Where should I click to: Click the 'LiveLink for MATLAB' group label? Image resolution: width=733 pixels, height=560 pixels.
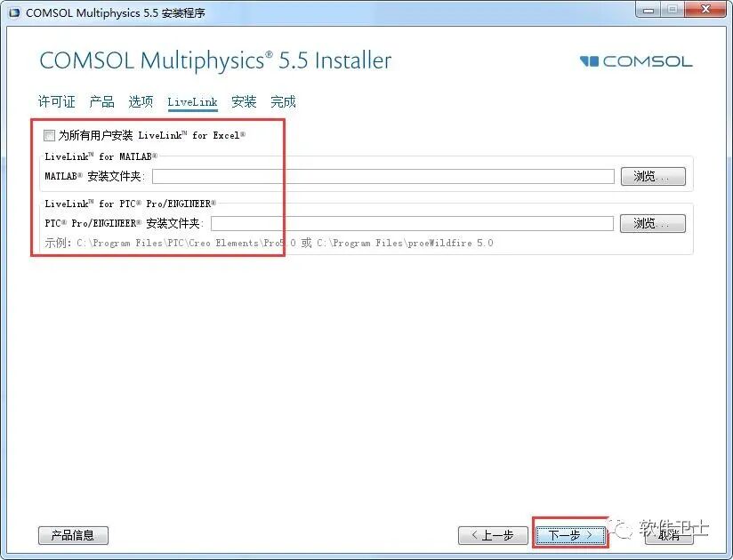click(x=101, y=156)
